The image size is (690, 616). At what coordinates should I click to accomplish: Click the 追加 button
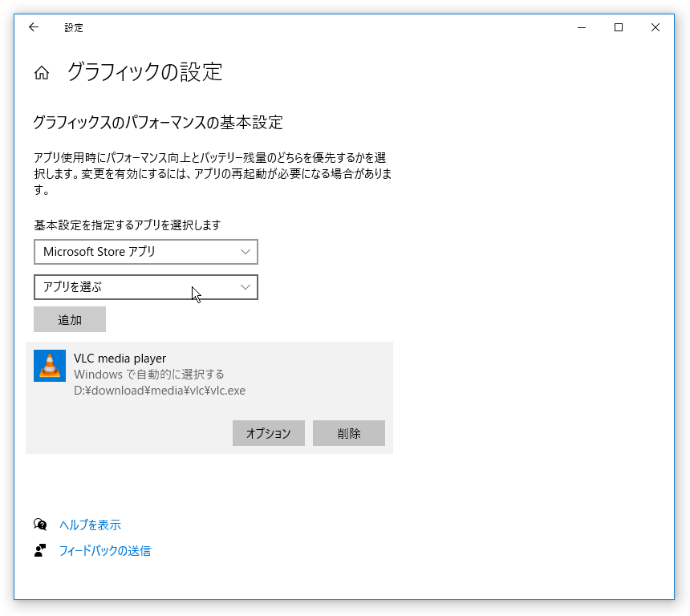[x=70, y=319]
